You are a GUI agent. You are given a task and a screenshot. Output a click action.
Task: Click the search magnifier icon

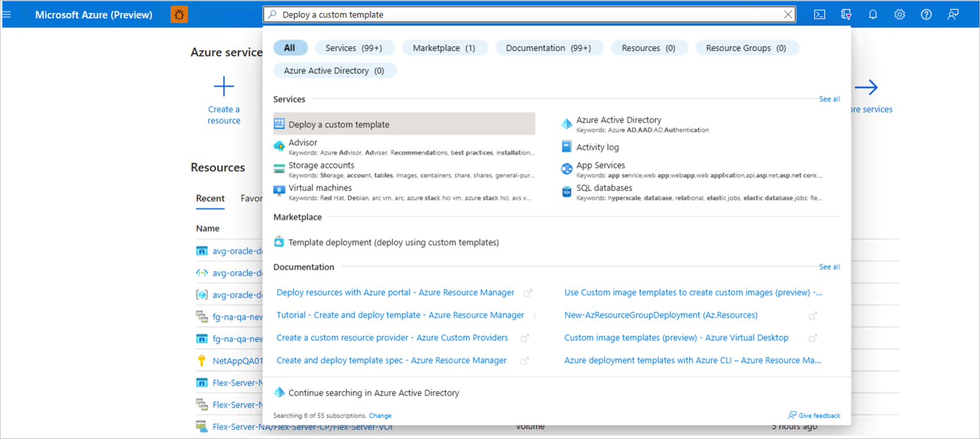pos(272,14)
